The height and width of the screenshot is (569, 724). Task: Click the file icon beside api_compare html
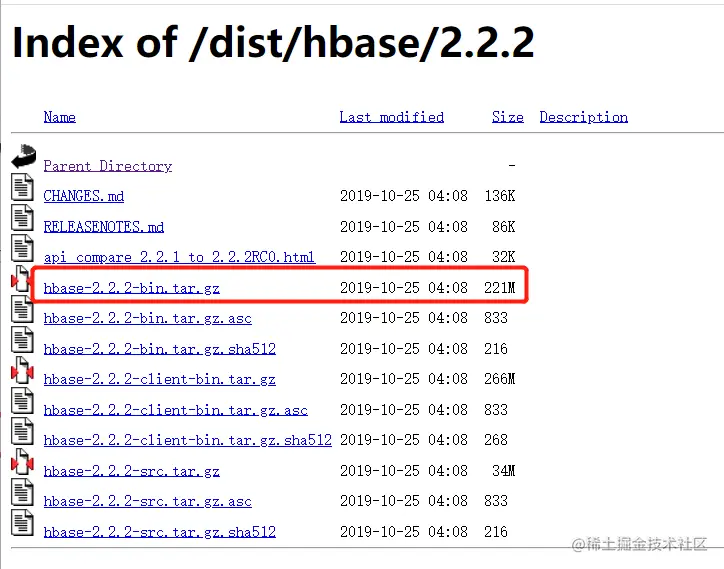22,248
